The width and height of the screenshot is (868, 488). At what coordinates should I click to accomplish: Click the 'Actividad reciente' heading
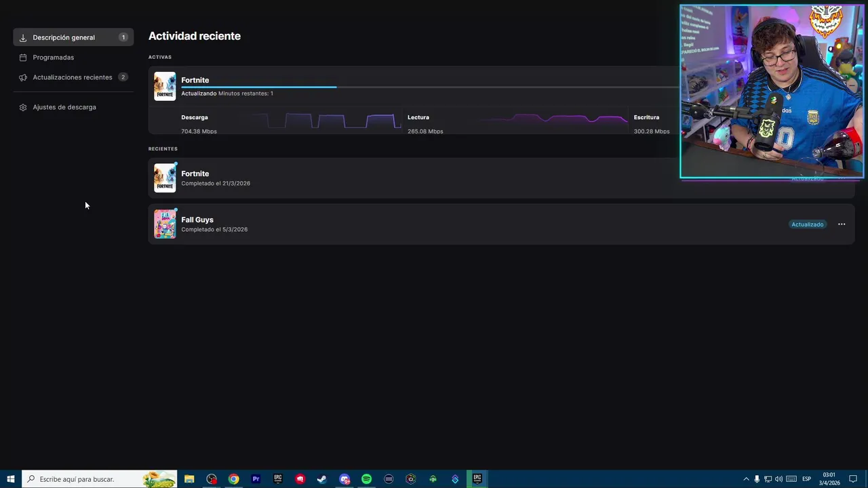(195, 36)
